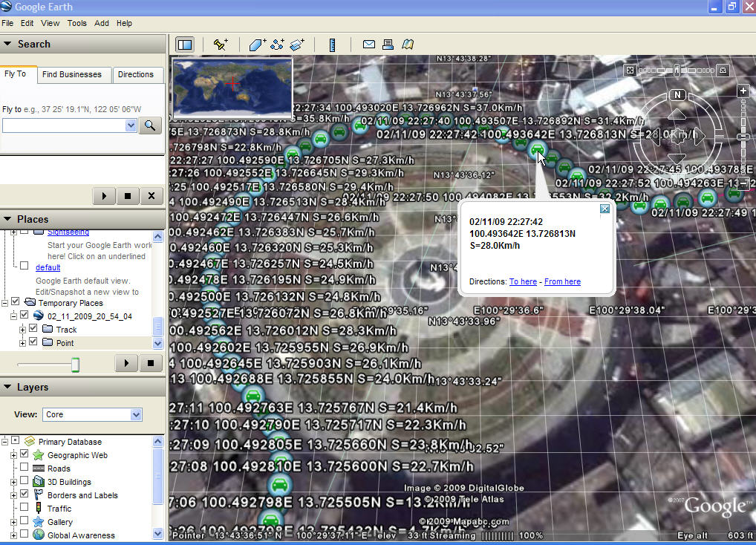Open the Help menu
756x545 pixels.
124,23
